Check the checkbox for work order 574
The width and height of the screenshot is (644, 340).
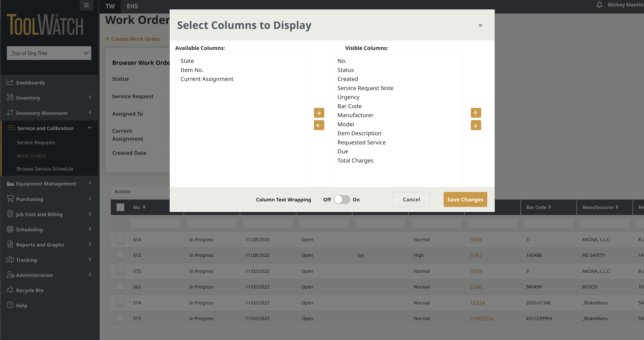click(x=120, y=303)
